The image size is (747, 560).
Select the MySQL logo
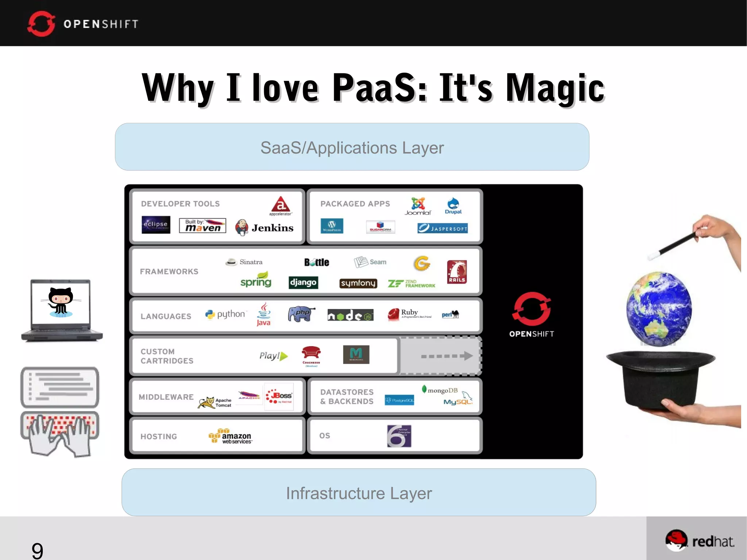458,398
